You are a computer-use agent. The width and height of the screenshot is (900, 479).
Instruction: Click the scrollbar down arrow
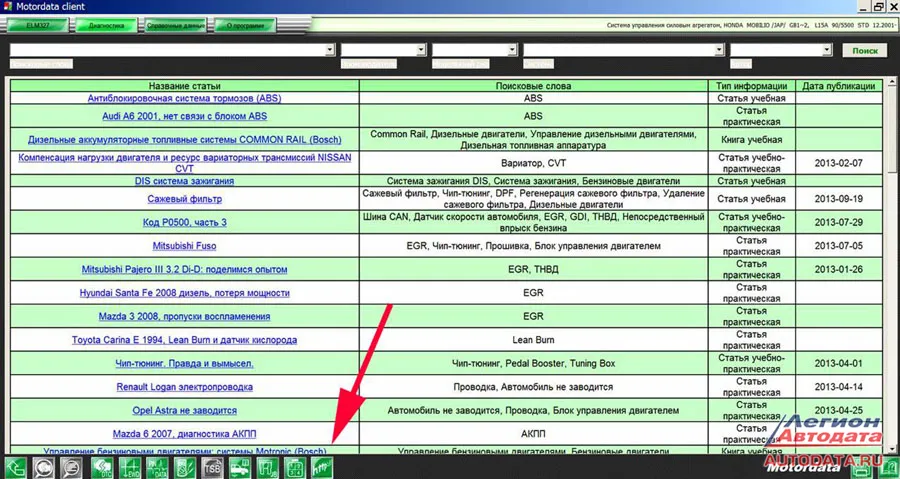[x=893, y=449]
